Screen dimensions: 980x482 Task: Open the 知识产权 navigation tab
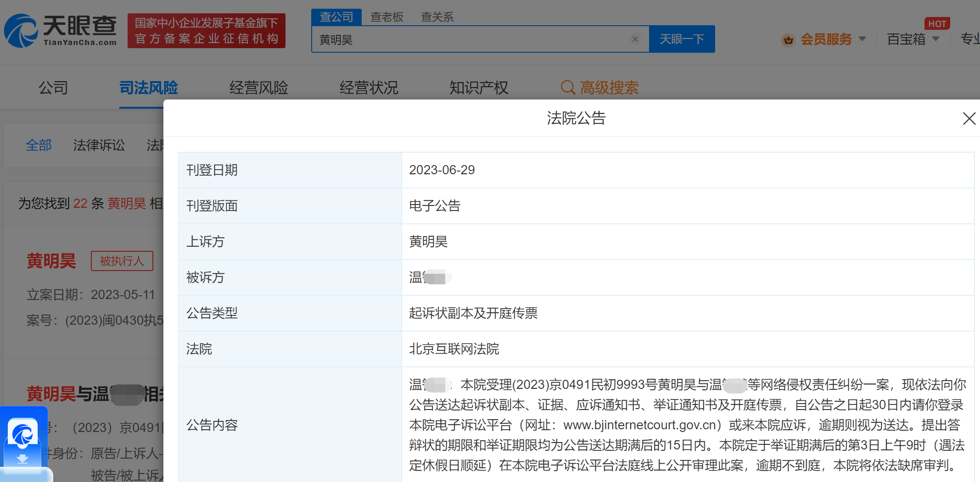[x=479, y=87]
